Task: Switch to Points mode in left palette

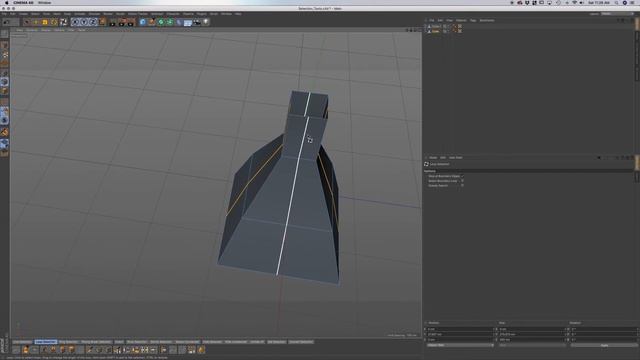Action: pos(4,73)
